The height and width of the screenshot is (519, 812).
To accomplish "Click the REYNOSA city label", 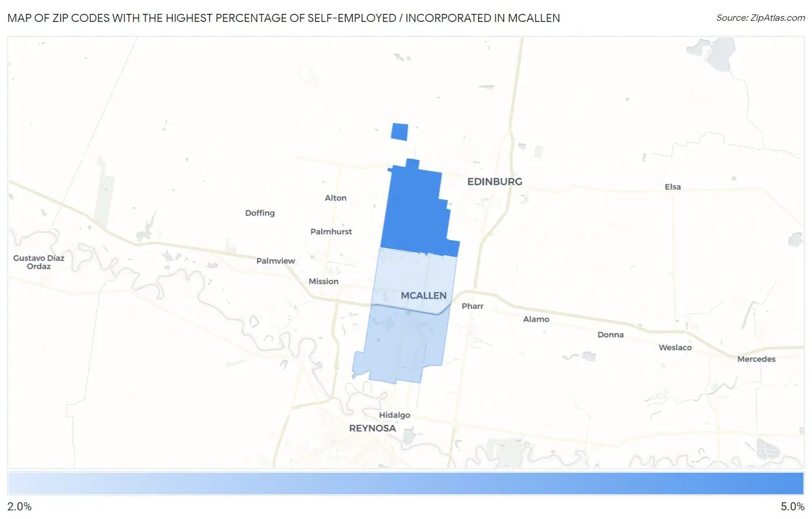I will pyautogui.click(x=373, y=428).
